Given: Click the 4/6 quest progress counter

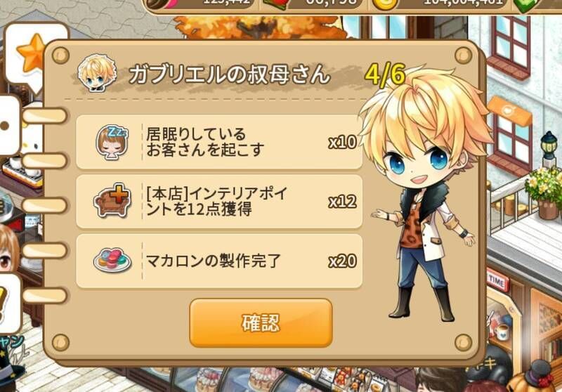Looking at the screenshot, I should [x=384, y=75].
